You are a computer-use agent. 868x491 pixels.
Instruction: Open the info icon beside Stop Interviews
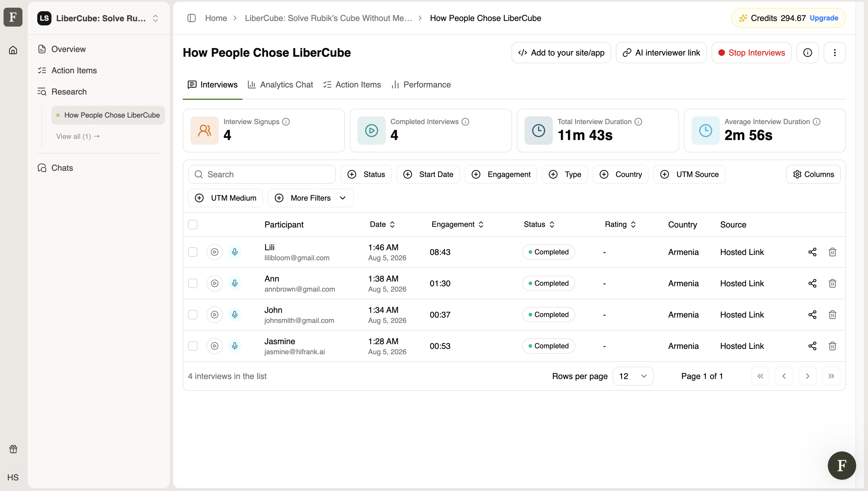[x=807, y=53]
